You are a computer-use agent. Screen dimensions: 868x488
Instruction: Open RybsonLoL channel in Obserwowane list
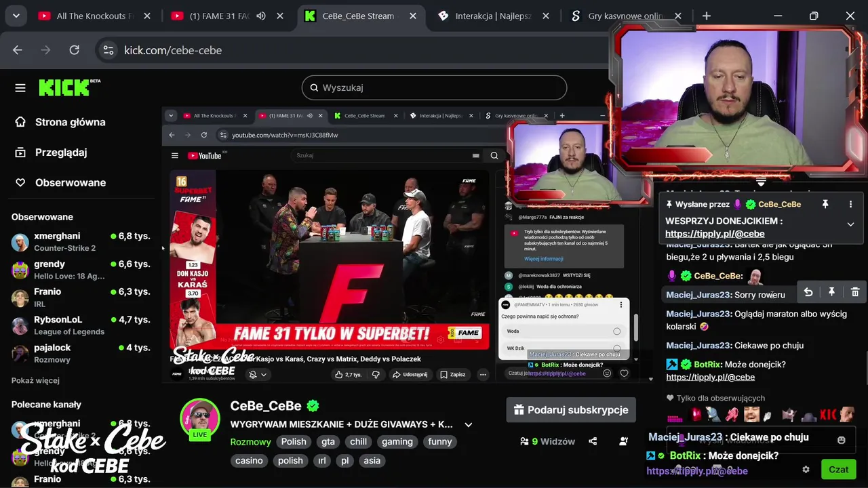point(80,325)
